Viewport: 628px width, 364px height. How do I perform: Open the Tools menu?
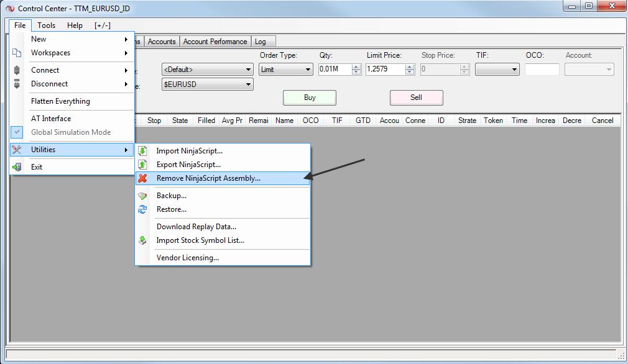47,25
